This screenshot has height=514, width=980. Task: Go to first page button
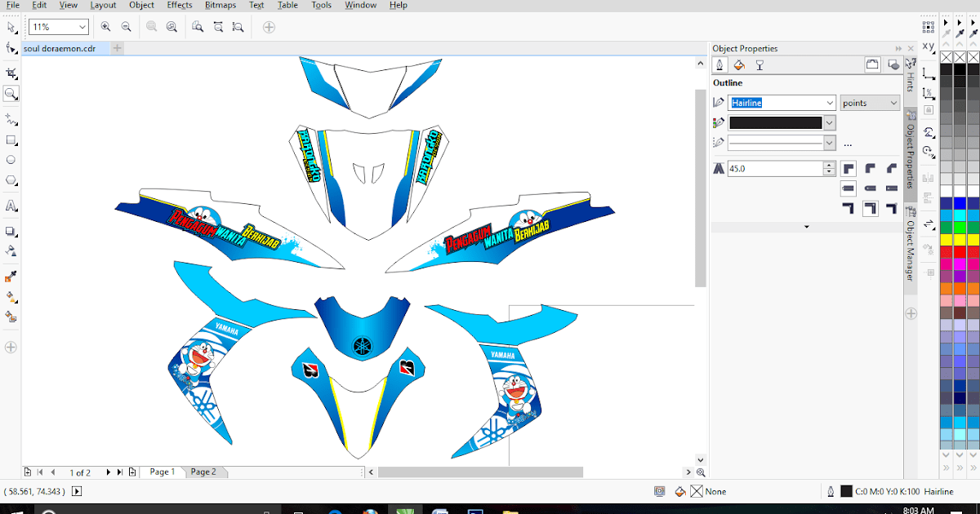40,472
